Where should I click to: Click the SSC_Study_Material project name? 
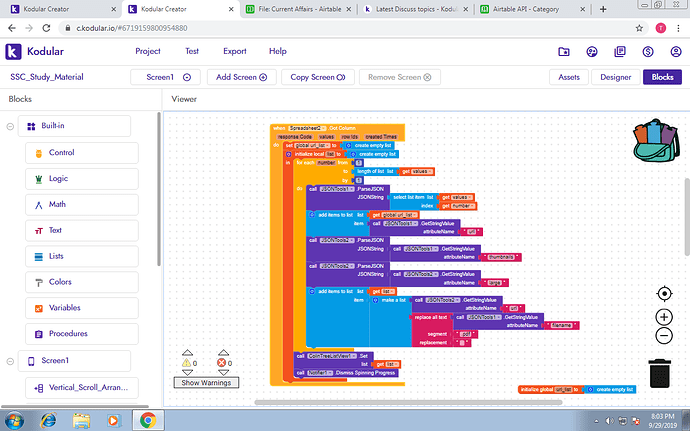(x=47, y=77)
